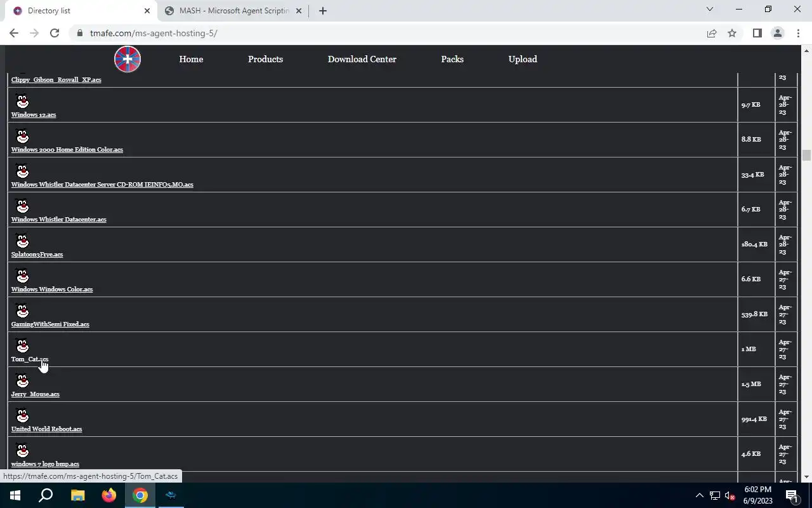The width and height of the screenshot is (812, 508).
Task: Close the Directory list tab
Action: [x=147, y=11]
